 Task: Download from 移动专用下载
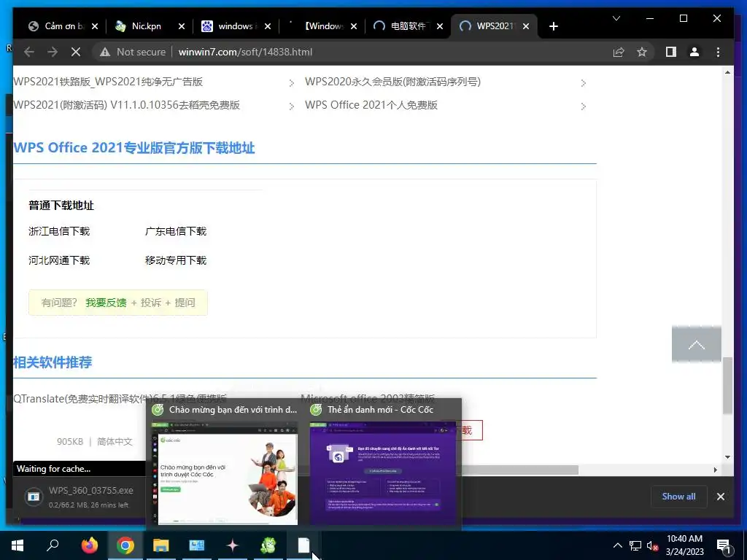pos(176,260)
